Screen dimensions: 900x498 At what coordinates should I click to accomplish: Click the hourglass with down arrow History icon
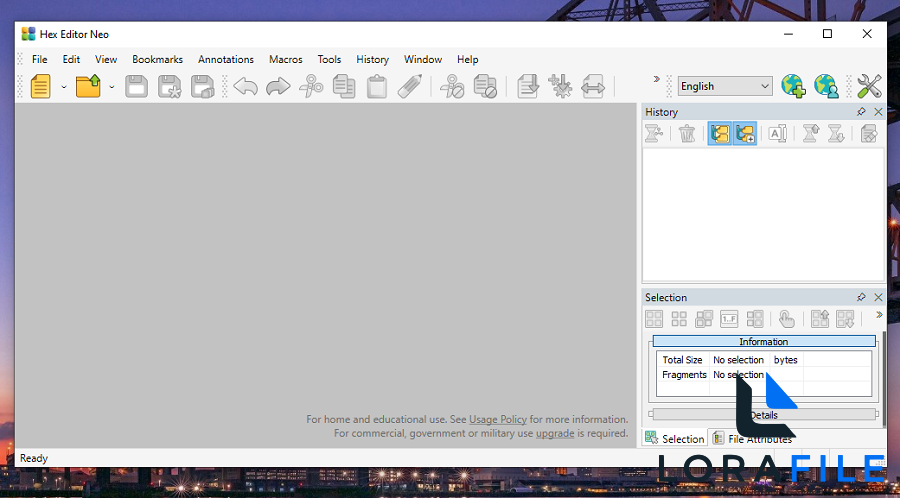coord(836,134)
